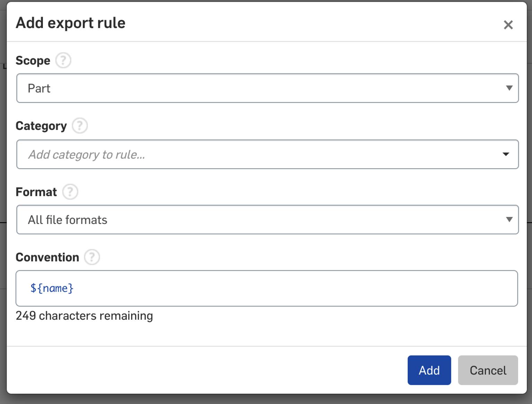This screenshot has height=404, width=532.
Task: Click the Category dropdown caret
Action: pyautogui.click(x=506, y=154)
